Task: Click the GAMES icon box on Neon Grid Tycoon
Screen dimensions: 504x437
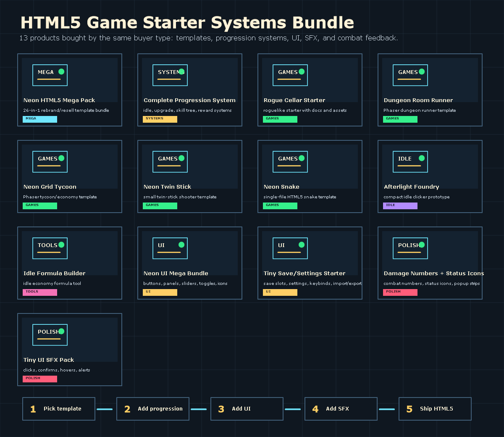Action: coord(50,162)
